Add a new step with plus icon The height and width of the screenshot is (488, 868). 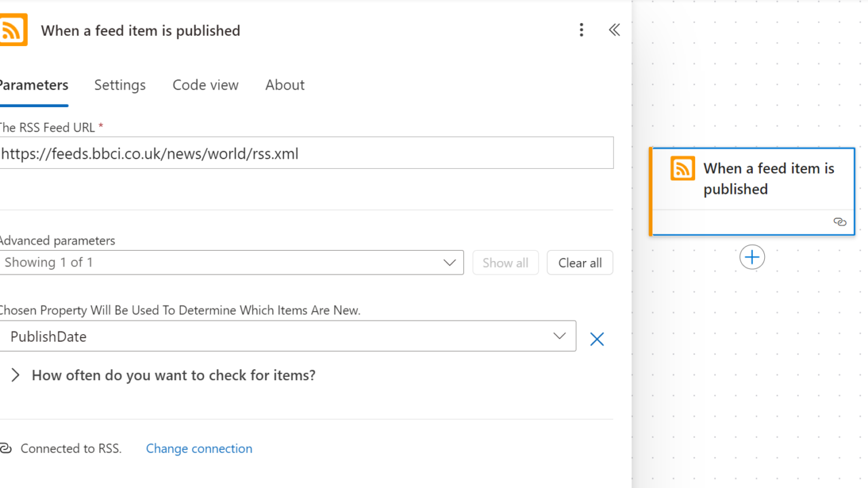[752, 258]
